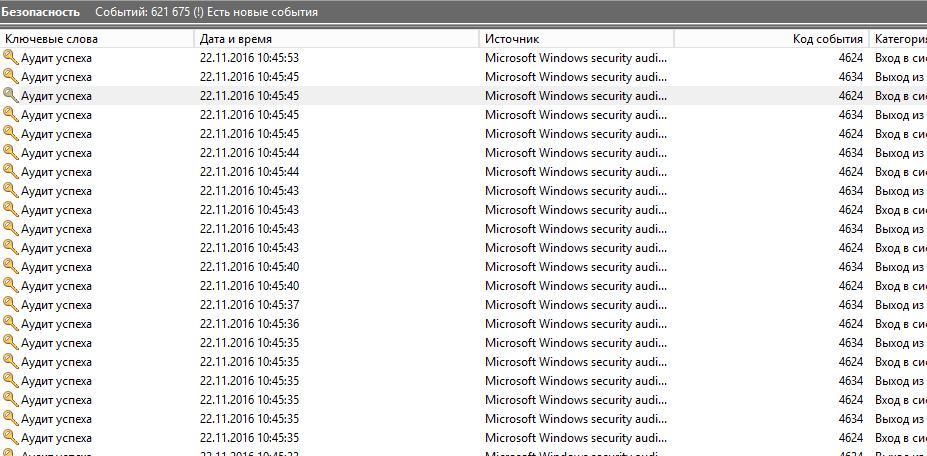Click key icon of 10:45:44 event with code 4634
This screenshot has width=927, height=456.
point(11,153)
